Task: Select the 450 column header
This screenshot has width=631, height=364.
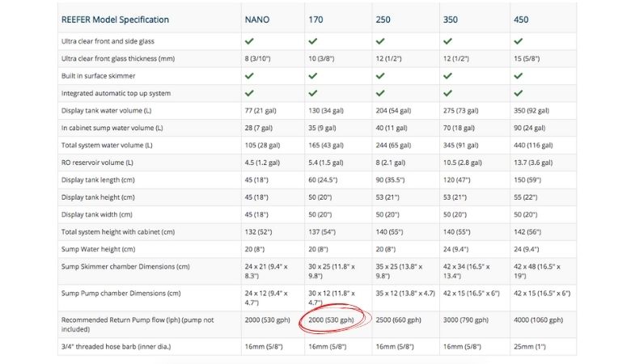Action: coord(521,19)
